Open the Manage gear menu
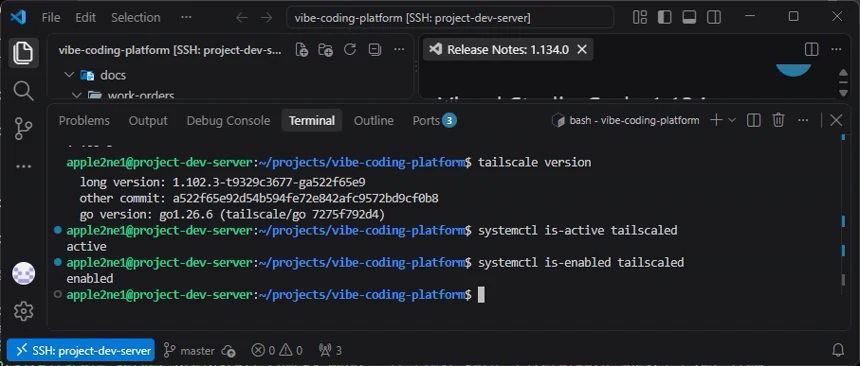The image size is (860, 366). tap(23, 311)
